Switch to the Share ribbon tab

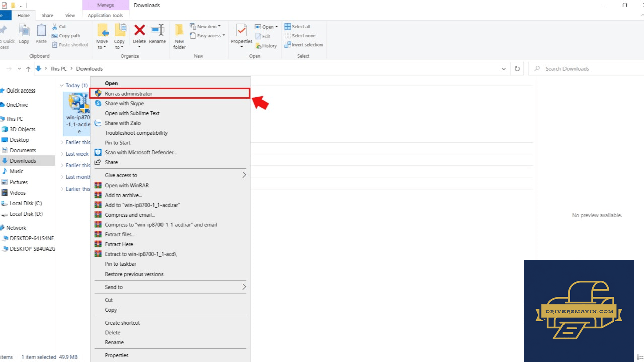(x=47, y=15)
